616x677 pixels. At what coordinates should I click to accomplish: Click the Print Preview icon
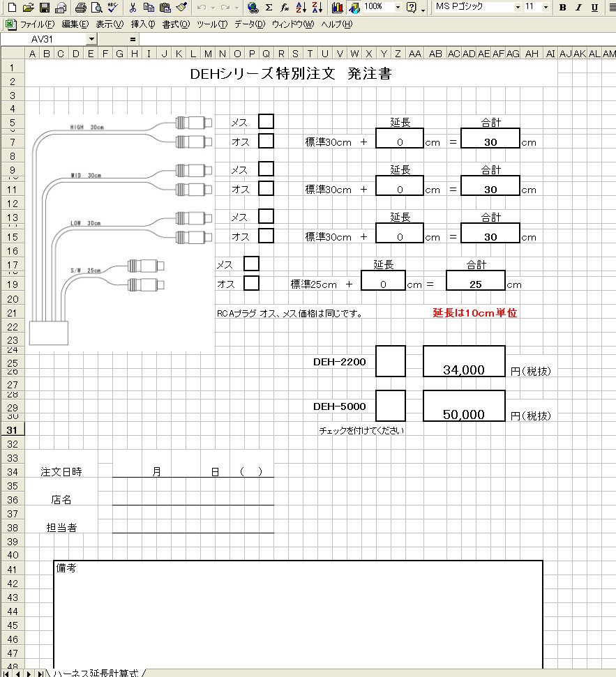click(97, 7)
